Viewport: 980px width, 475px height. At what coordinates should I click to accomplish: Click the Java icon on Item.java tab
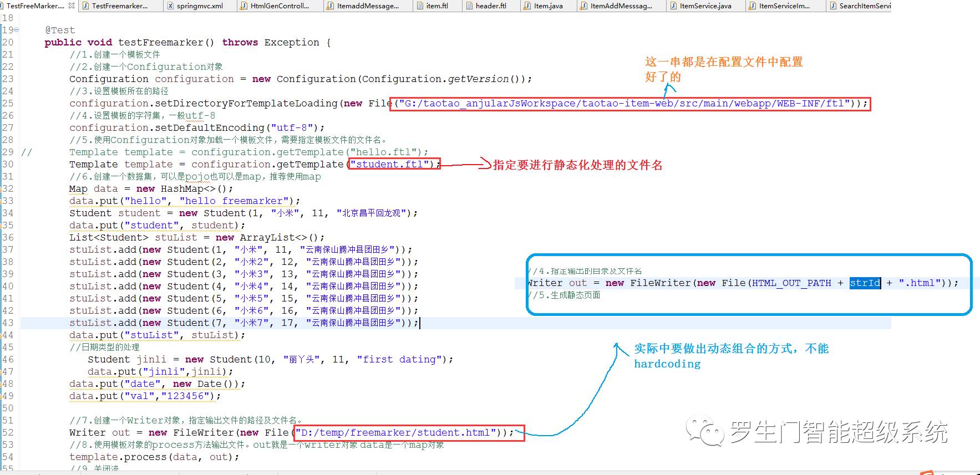pyautogui.click(x=527, y=6)
